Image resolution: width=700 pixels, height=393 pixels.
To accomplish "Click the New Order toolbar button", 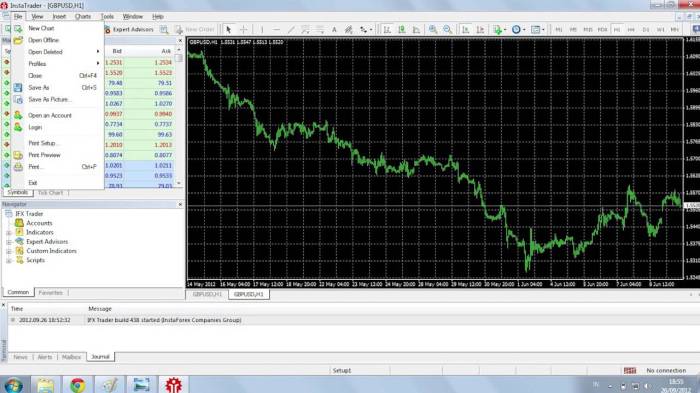I will tap(195, 29).
